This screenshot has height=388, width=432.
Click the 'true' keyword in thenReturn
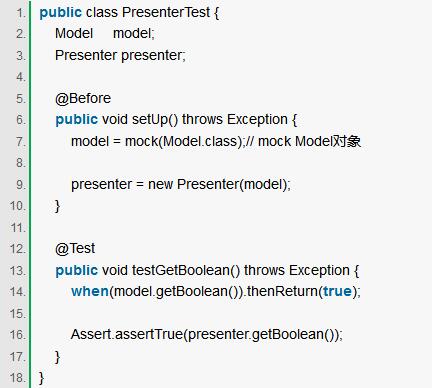click(x=337, y=291)
